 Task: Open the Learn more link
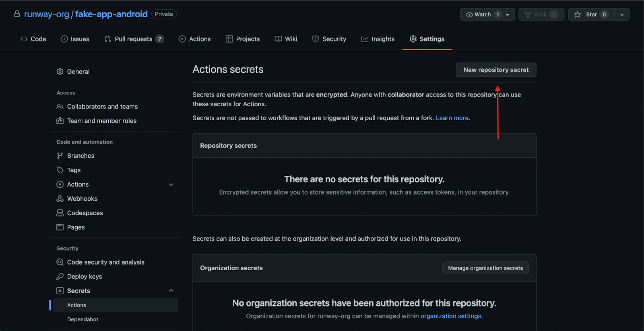pos(452,118)
